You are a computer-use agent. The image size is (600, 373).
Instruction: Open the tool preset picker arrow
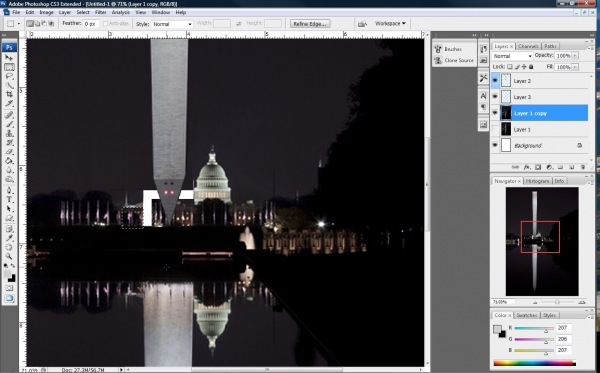(x=18, y=24)
